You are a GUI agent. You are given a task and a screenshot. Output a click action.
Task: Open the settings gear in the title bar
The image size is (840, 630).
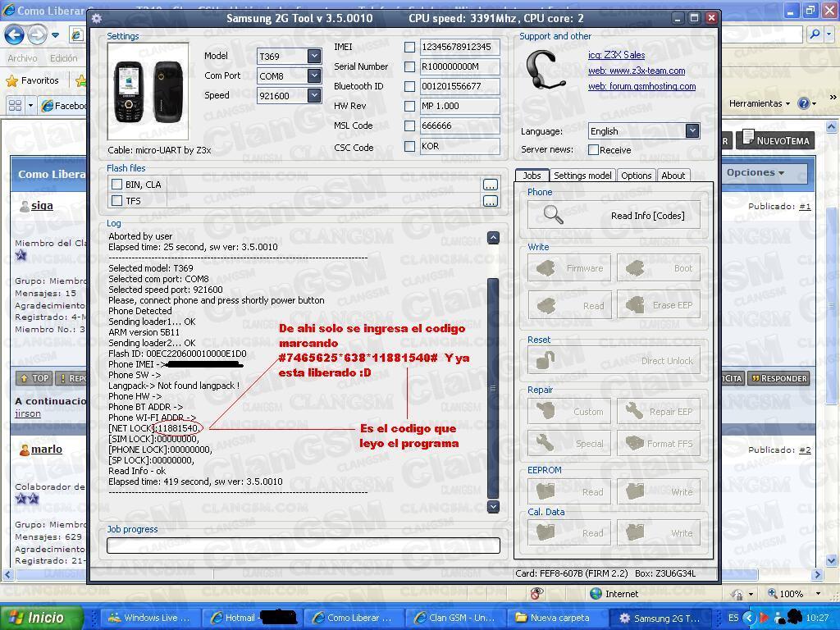[97, 17]
